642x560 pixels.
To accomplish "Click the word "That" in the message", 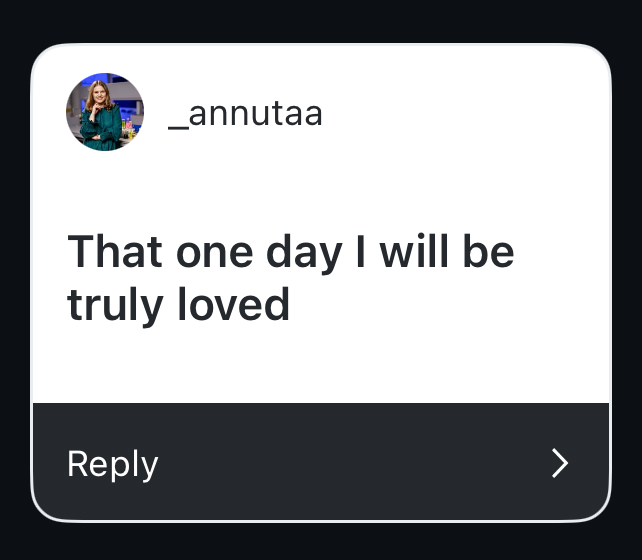I will click(x=114, y=251).
